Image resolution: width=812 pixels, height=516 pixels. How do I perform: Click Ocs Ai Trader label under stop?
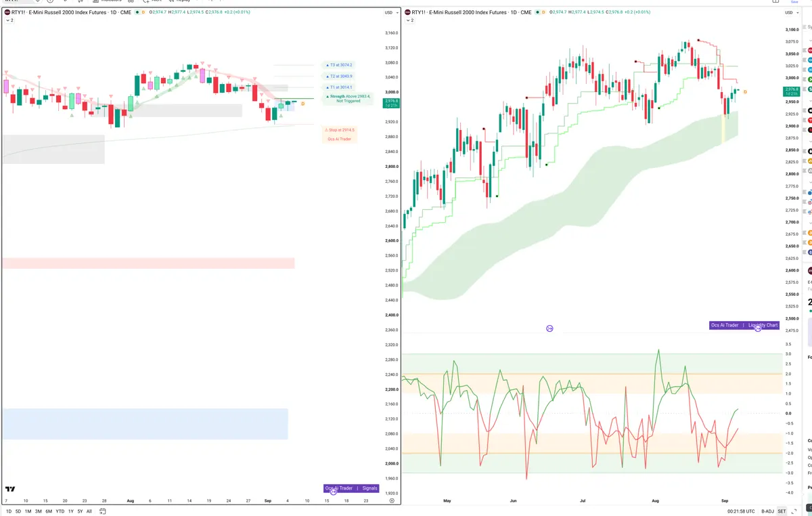340,139
